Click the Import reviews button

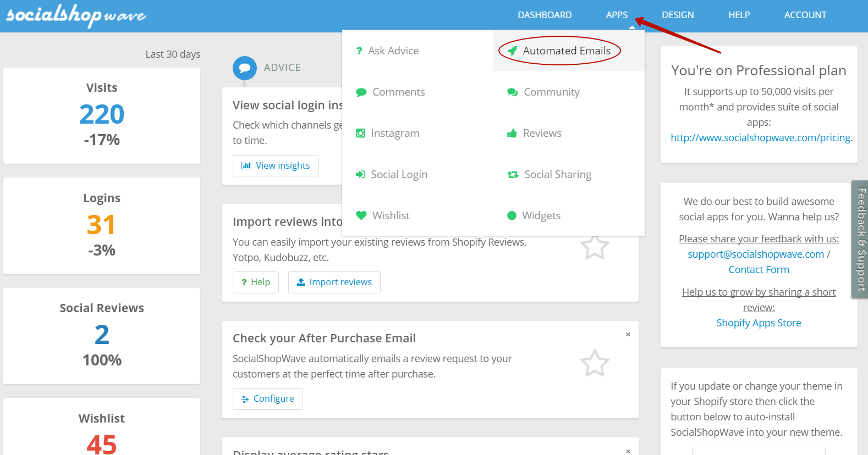(334, 282)
